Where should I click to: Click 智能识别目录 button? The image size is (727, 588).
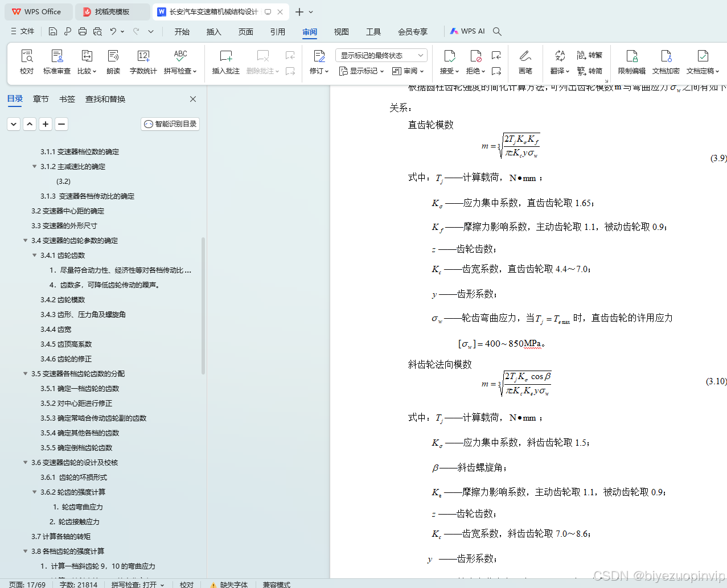click(170, 124)
